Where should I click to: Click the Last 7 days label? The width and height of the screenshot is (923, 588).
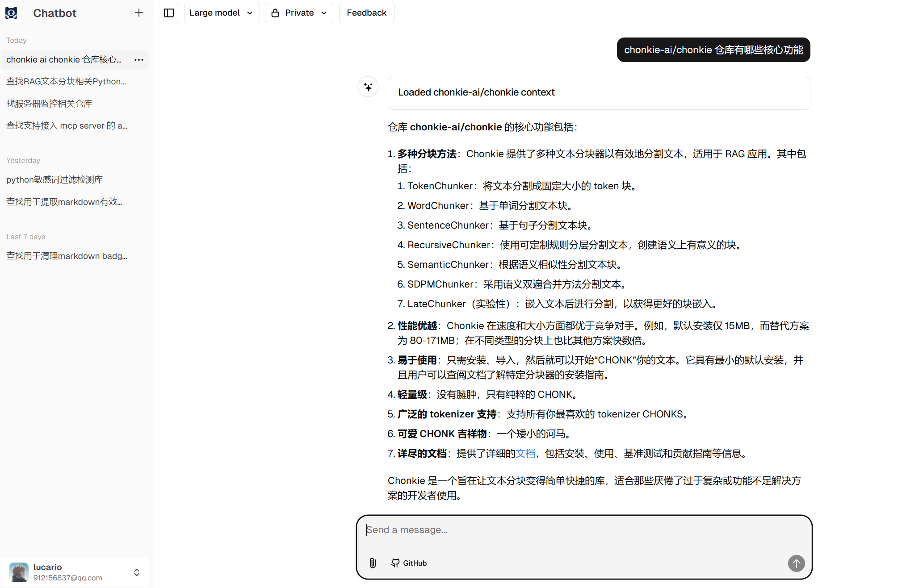pyautogui.click(x=26, y=237)
